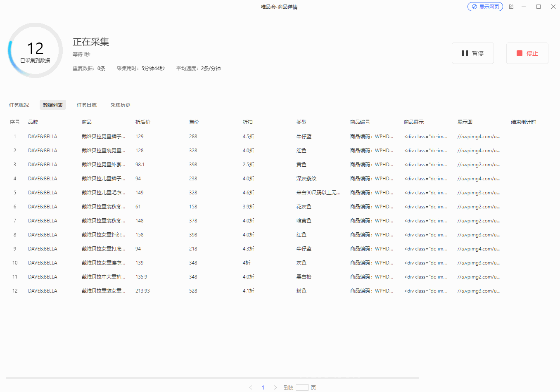Click discounted price 61 cell
The width and height of the screenshot is (560, 392).
tap(138, 207)
